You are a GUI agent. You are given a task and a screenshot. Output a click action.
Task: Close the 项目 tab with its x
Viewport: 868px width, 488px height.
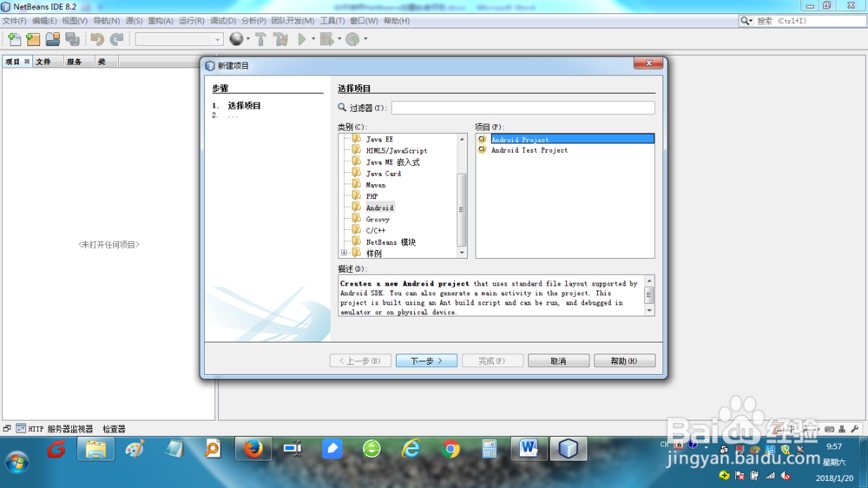[27, 62]
